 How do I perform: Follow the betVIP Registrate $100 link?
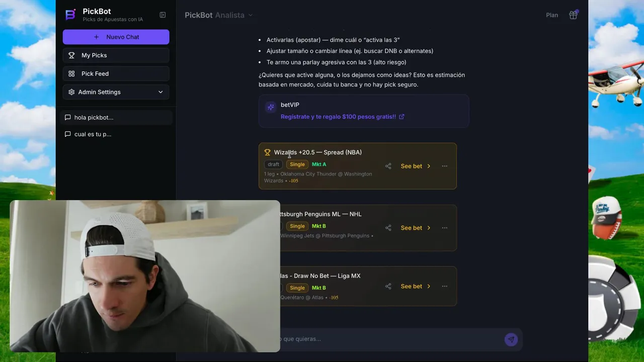[342, 117]
